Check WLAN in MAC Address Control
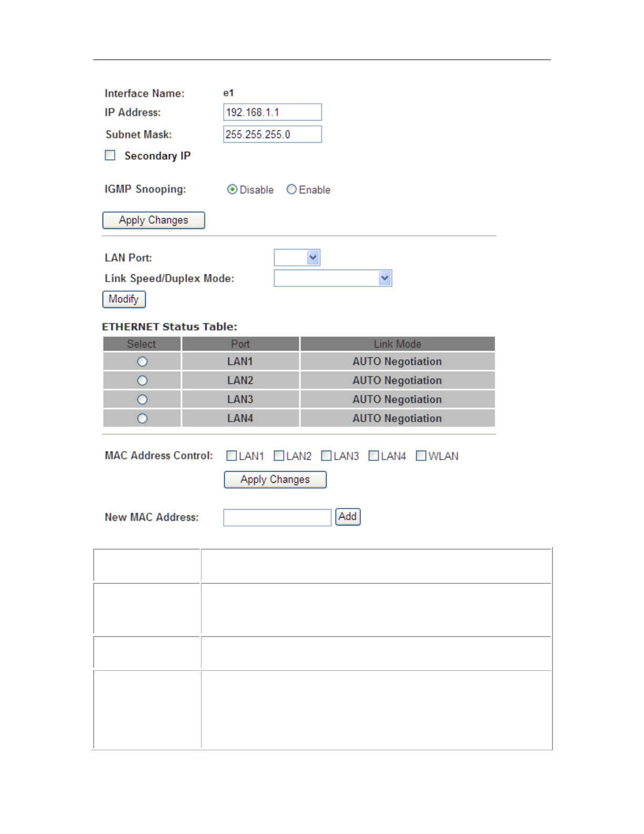The image size is (644, 834). (421, 456)
